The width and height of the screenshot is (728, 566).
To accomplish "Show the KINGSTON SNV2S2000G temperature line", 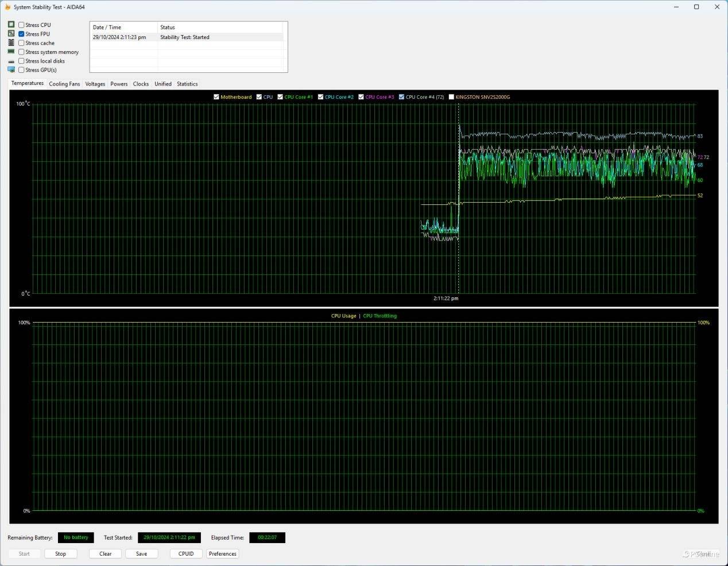I will 451,97.
